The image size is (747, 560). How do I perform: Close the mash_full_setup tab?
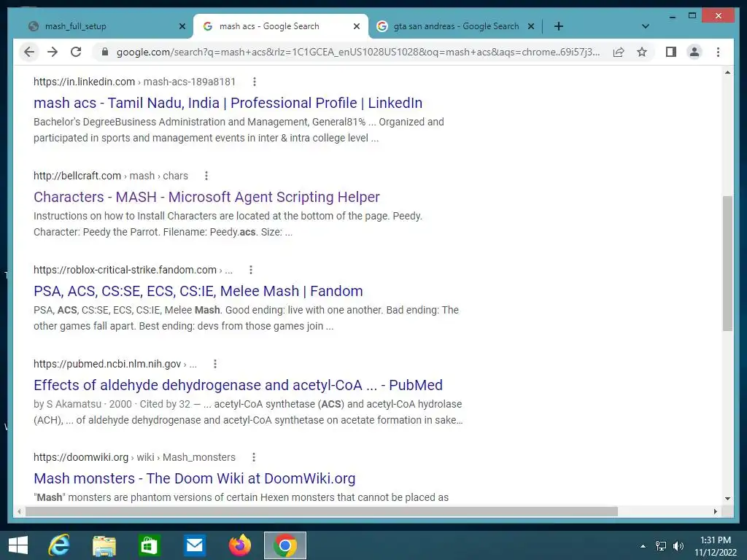pos(182,26)
